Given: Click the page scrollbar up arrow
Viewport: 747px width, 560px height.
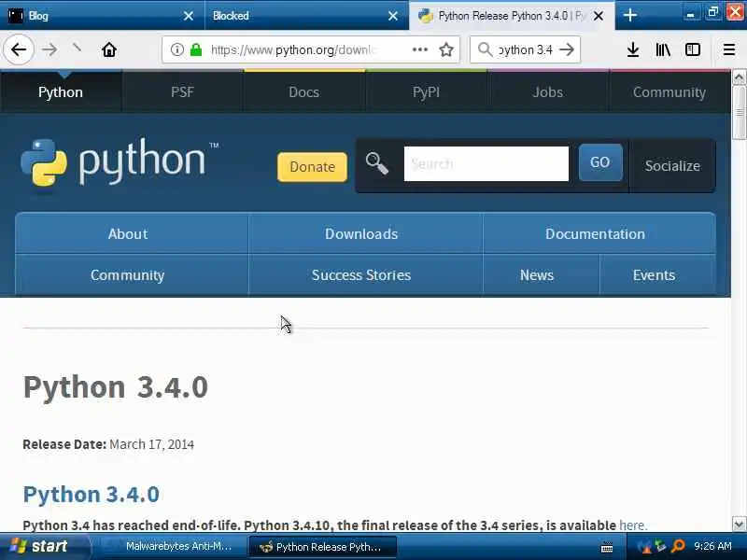Looking at the screenshot, I should (739, 77).
